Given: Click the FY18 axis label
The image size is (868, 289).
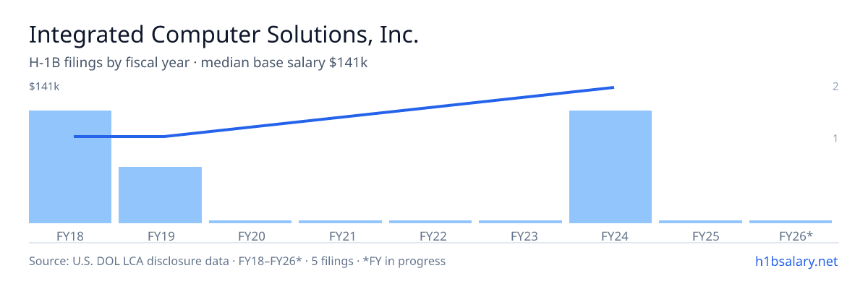Looking at the screenshot, I should tap(70, 236).
